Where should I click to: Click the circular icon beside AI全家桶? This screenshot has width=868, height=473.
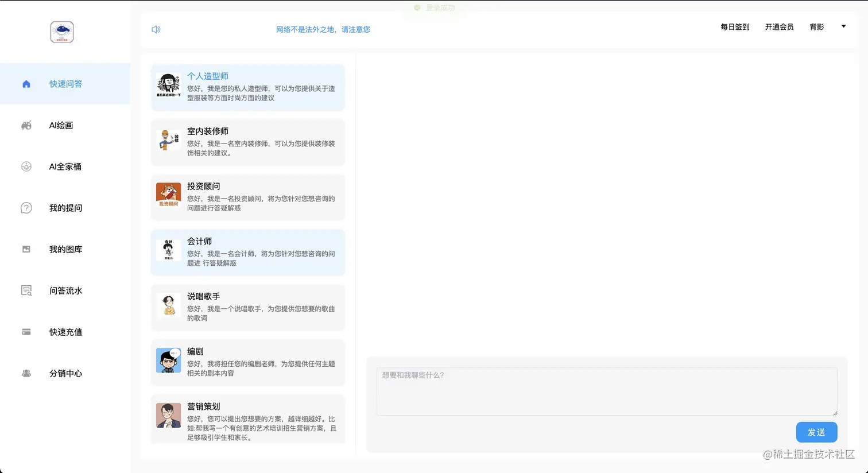pyautogui.click(x=26, y=166)
